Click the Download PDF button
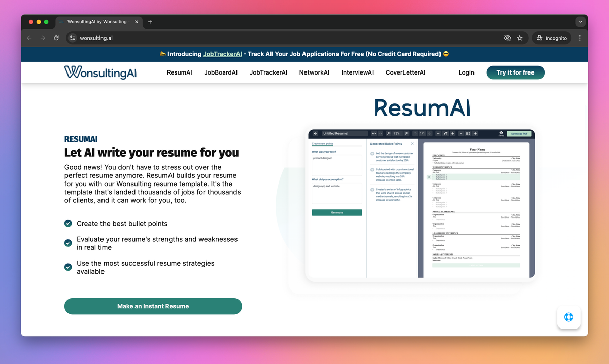Screen dimensions: 609x364 tap(519, 134)
